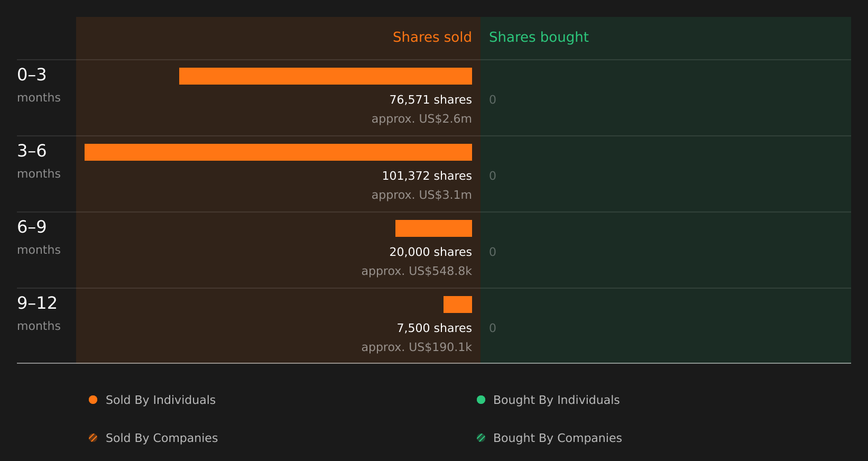The image size is (868, 461).
Task: Click the bought 0 in 3–6 months row
Action: (x=493, y=176)
